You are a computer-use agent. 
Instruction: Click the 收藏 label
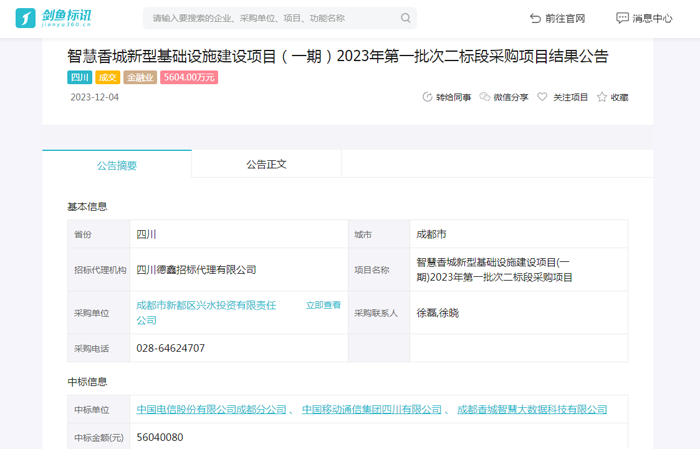click(620, 97)
